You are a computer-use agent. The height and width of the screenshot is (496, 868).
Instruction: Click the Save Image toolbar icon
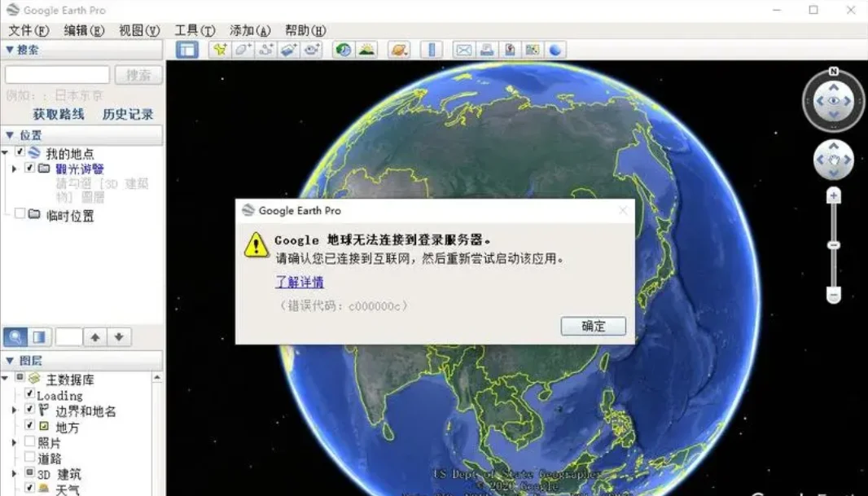(509, 50)
